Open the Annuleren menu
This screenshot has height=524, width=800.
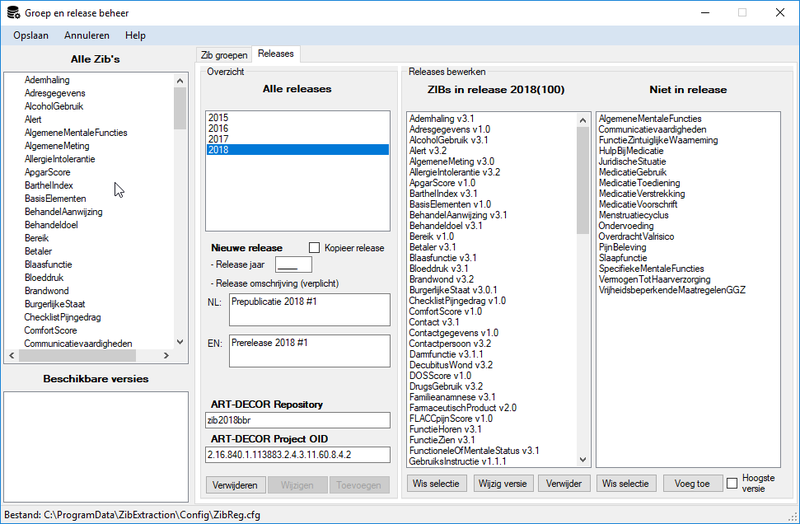(87, 35)
